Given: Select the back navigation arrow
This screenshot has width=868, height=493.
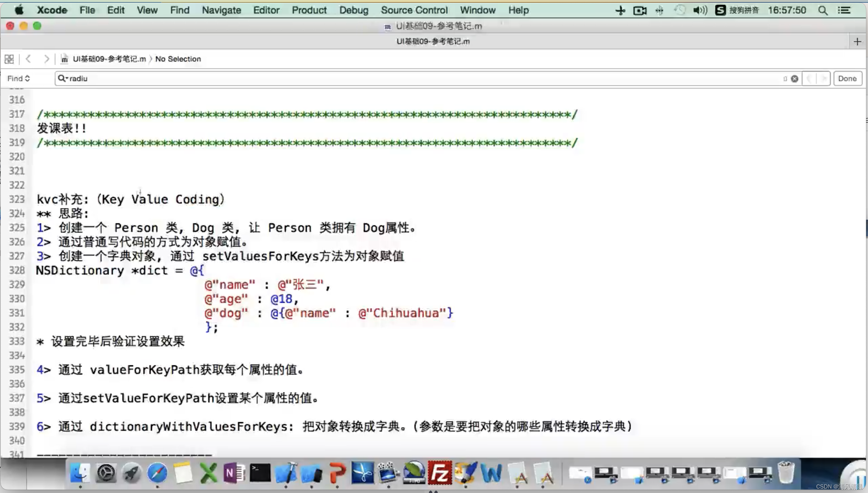Looking at the screenshot, I should [28, 58].
